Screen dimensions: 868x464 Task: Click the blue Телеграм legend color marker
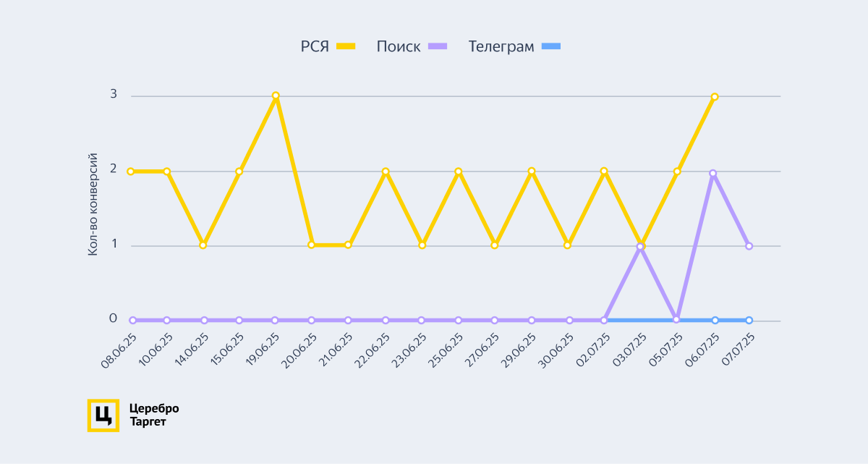pos(551,46)
